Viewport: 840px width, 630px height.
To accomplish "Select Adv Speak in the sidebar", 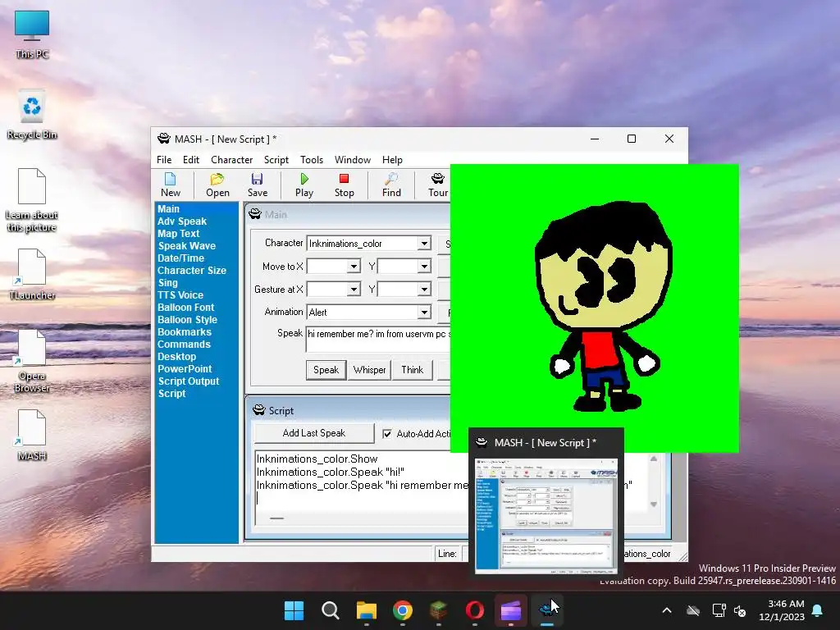I will click(x=181, y=221).
